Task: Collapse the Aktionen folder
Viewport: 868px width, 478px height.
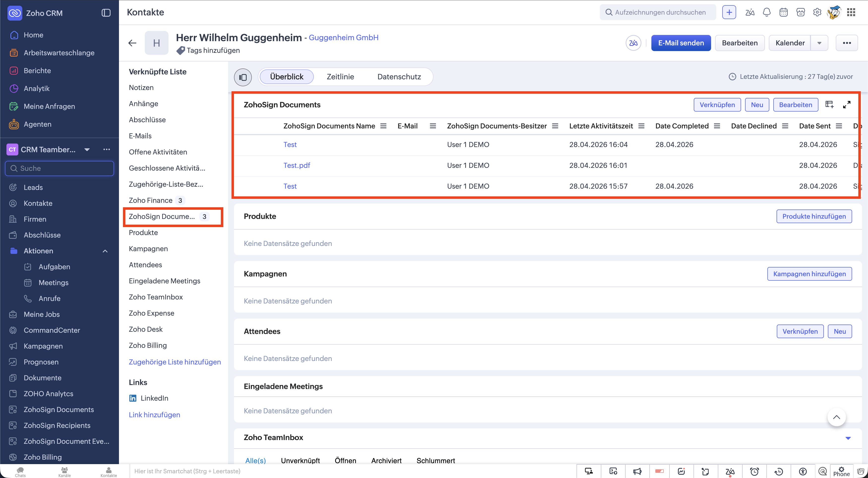Action: pos(105,251)
